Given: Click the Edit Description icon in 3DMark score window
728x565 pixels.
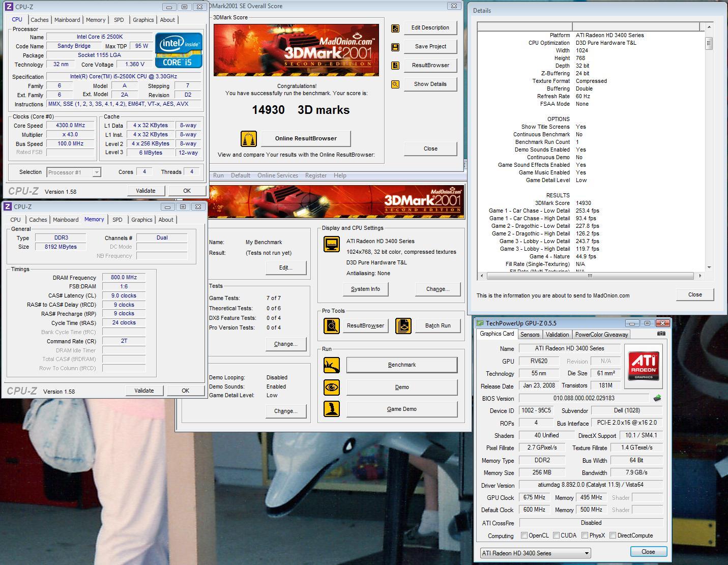Looking at the screenshot, I should 395,28.
